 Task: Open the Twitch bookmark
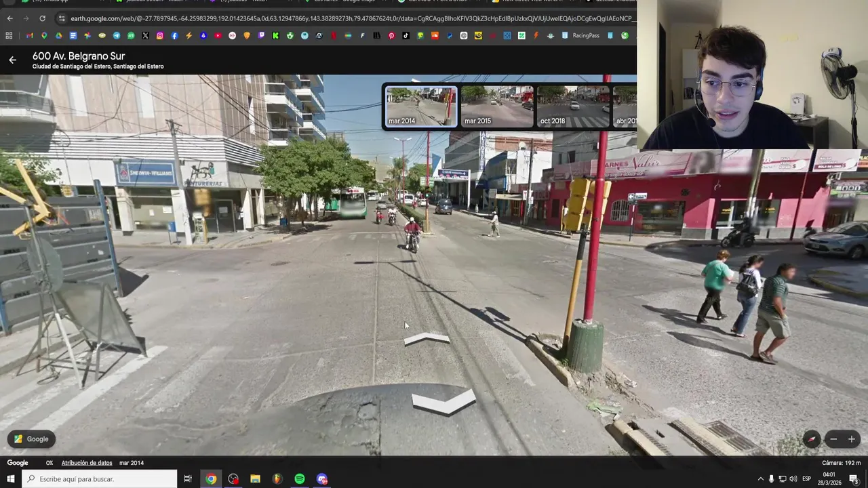[x=261, y=35]
